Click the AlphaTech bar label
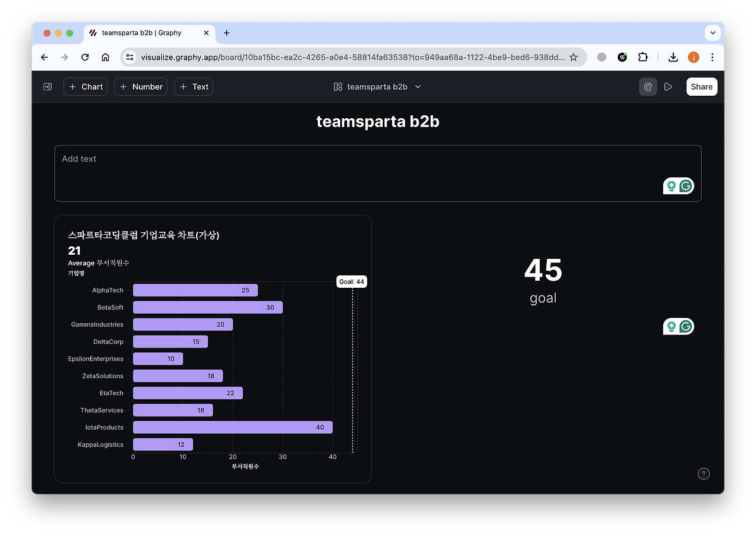The image size is (756, 536). 108,290
